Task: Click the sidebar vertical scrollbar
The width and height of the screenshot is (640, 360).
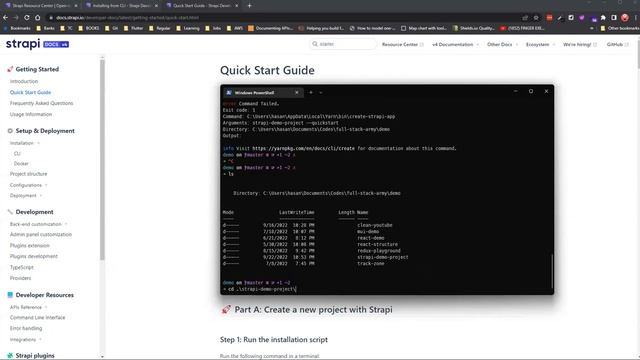Action: [x=102, y=160]
